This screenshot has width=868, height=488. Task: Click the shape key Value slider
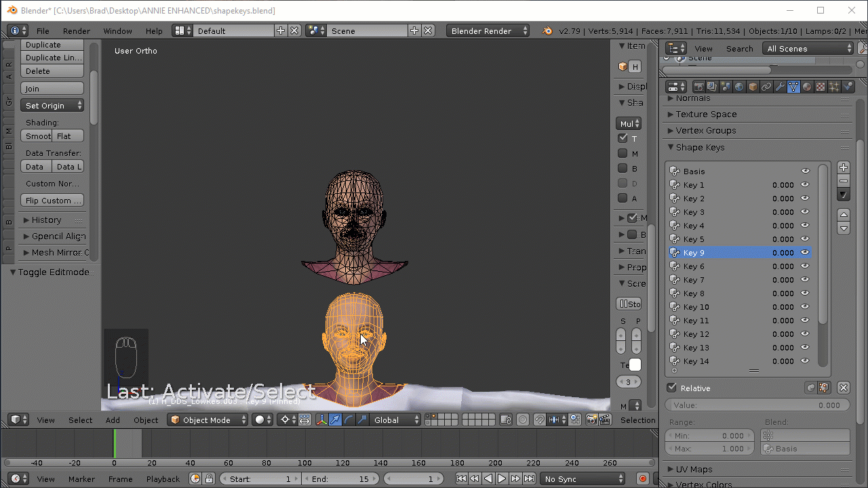coord(757,405)
